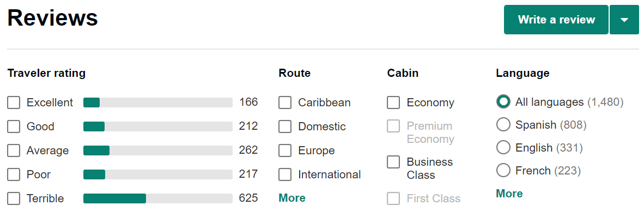Click the Write a review button
This screenshot has height=223, width=644.
(x=556, y=20)
